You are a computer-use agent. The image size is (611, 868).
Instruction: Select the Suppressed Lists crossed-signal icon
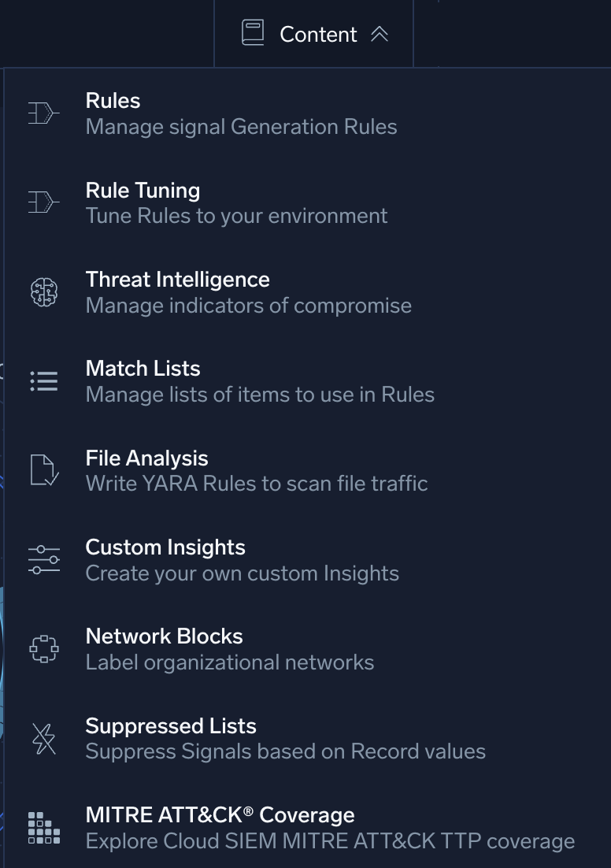pos(44,738)
